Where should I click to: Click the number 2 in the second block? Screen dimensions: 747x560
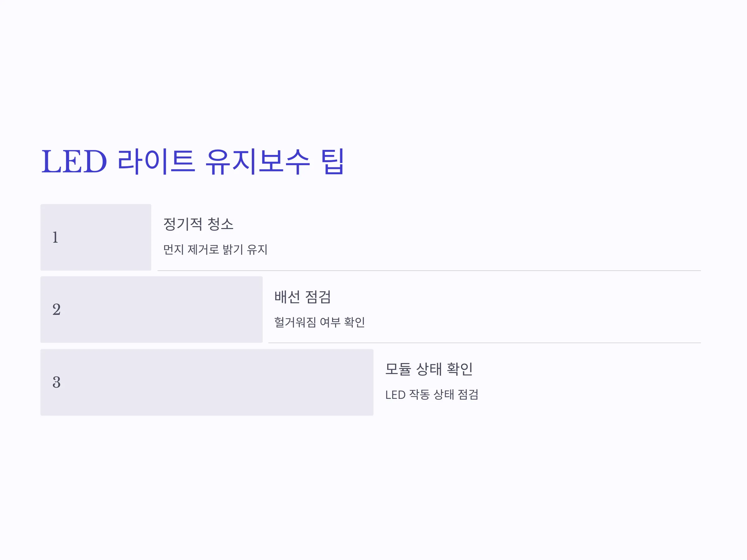[56, 310]
